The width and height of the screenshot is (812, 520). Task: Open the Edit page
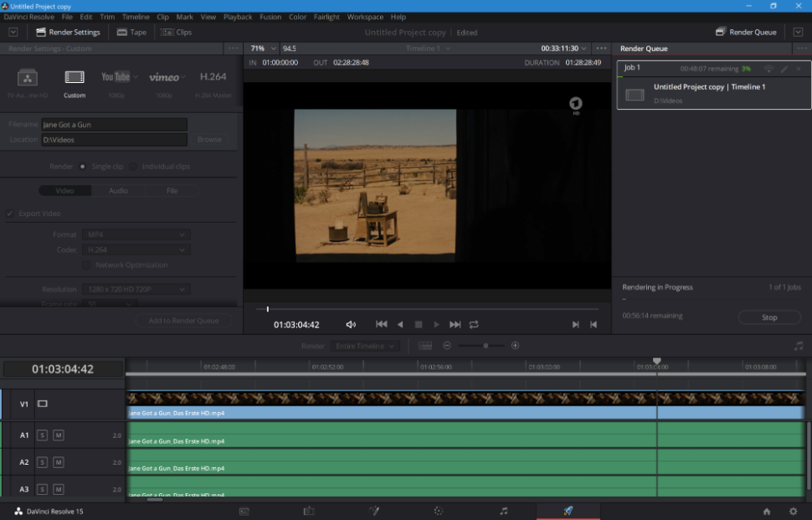tap(309, 511)
